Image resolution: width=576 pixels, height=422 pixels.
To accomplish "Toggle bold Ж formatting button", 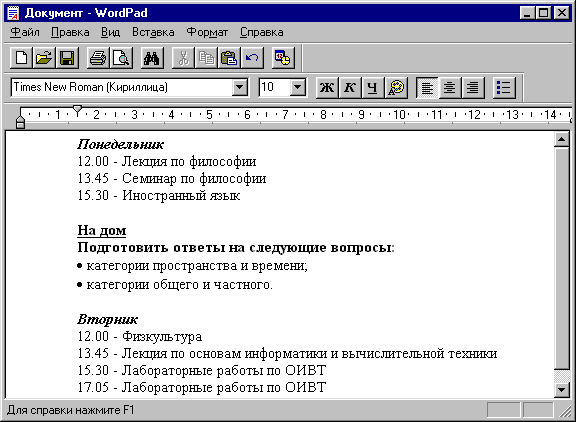I will pyautogui.click(x=327, y=88).
